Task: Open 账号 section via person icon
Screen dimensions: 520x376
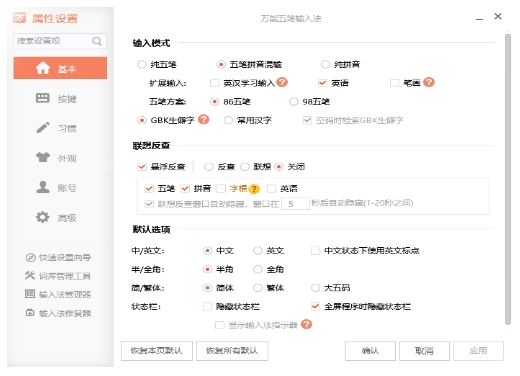Action: point(43,187)
